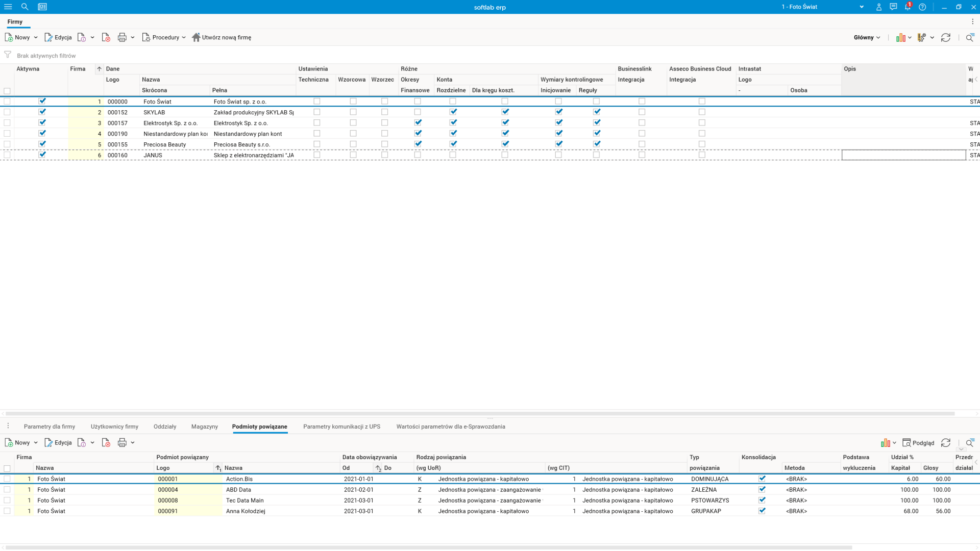Open the Główny view dropdown

pyautogui.click(x=867, y=37)
